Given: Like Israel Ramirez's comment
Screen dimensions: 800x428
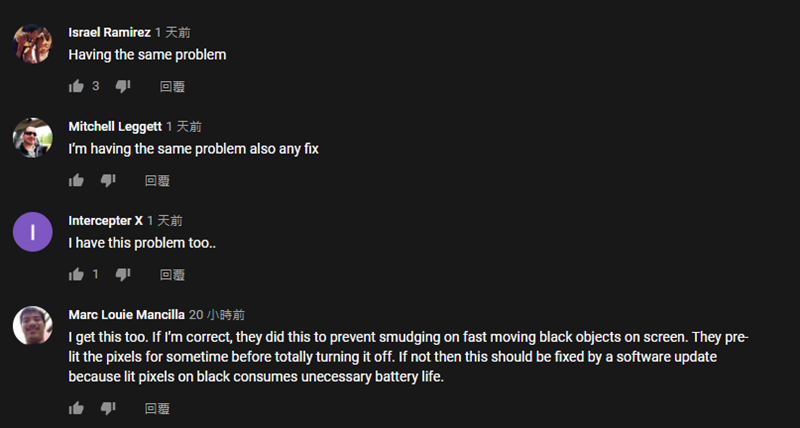Looking at the screenshot, I should pos(76,87).
